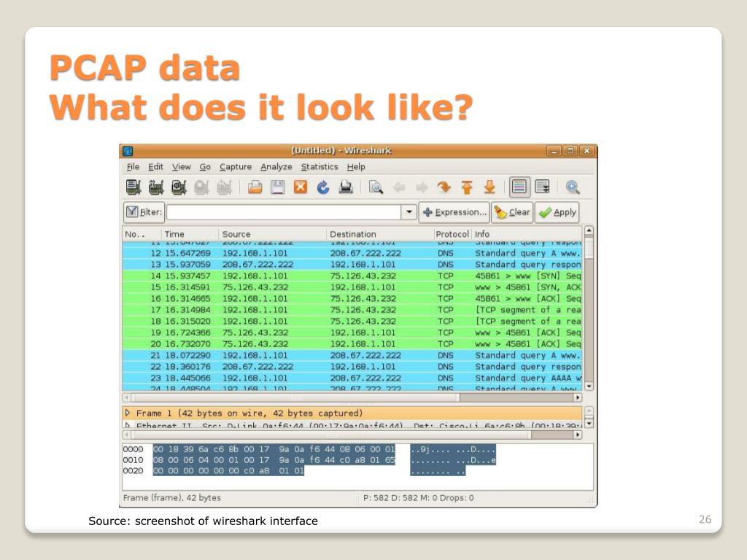Sort by Source column header
This screenshot has height=560, width=747.
click(x=273, y=234)
